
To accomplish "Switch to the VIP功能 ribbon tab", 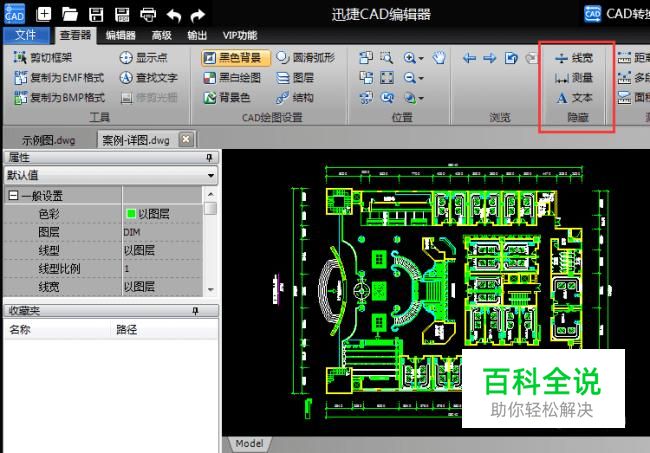I will 240,36.
